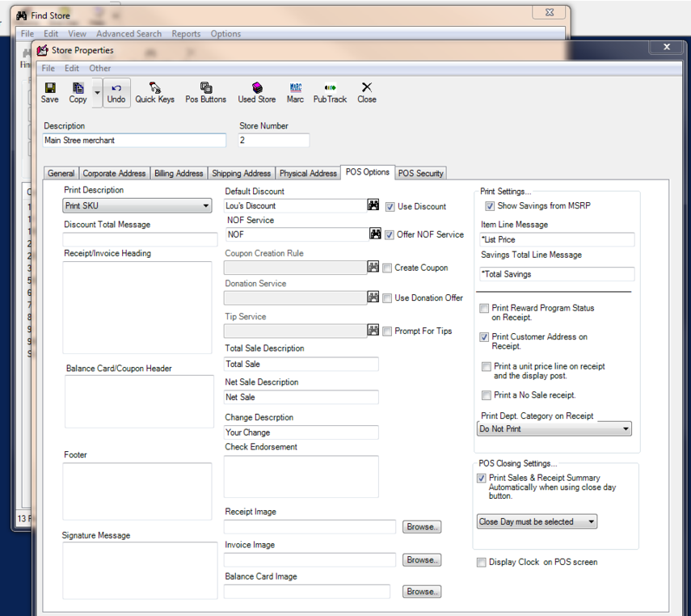Viewport: 691px width, 616px height.
Task: Expand the arrow beside the Copy button
Action: (98, 93)
